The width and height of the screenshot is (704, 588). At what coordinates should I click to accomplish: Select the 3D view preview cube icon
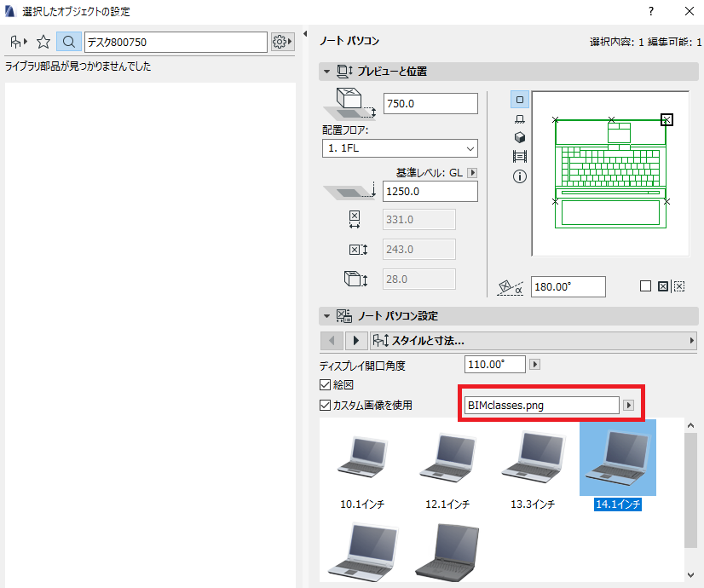coord(519,137)
